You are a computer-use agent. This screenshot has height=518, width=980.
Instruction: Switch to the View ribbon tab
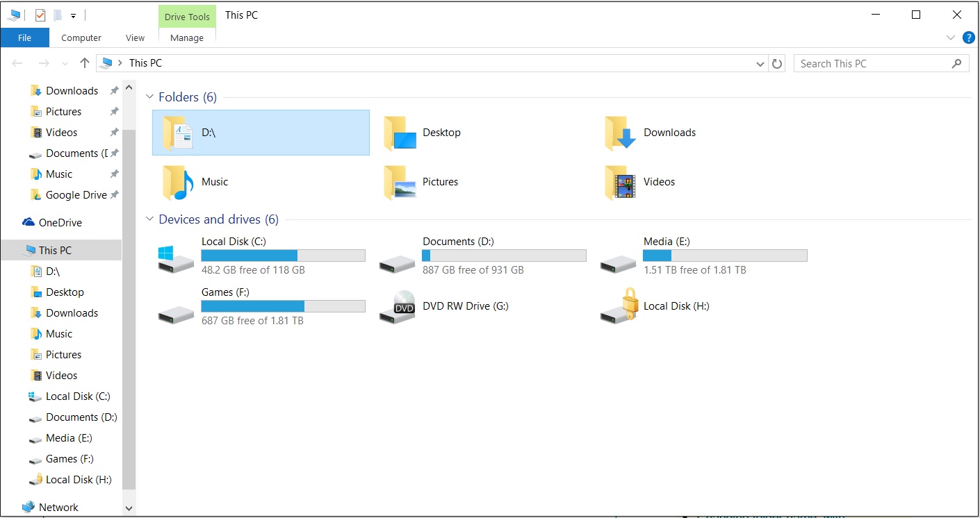click(x=134, y=37)
